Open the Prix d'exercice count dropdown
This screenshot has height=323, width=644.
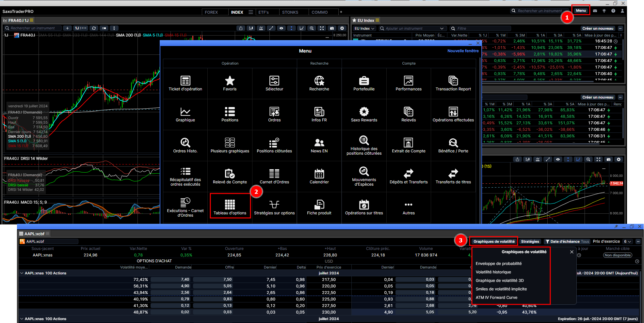pos(627,241)
